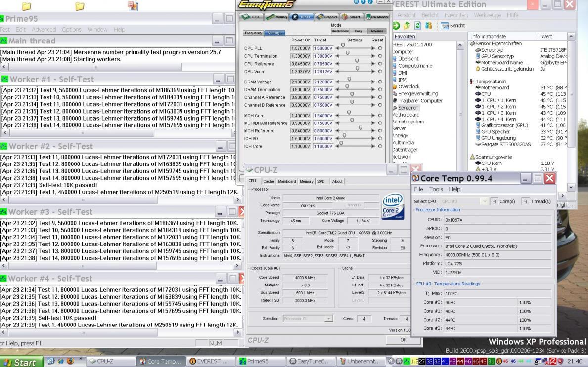The width and height of the screenshot is (588, 367).
Task: Click the info icon in EasyTune6 title bar
Action: pos(370,2)
